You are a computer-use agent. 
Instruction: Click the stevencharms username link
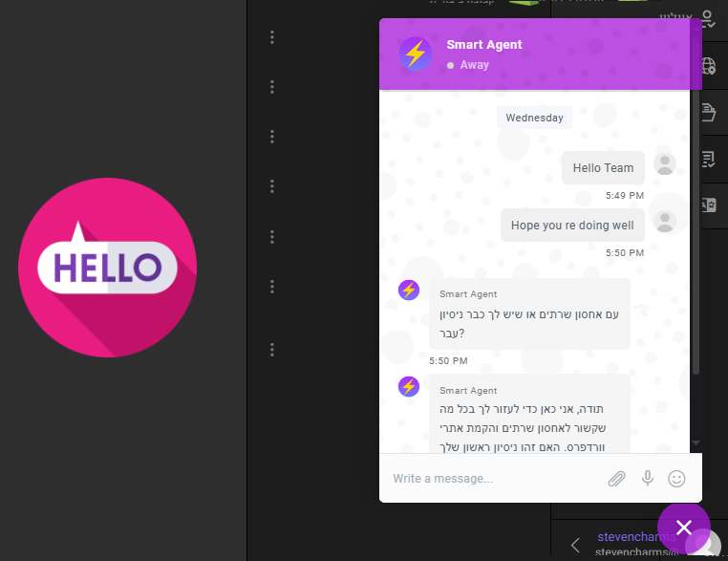click(x=636, y=537)
